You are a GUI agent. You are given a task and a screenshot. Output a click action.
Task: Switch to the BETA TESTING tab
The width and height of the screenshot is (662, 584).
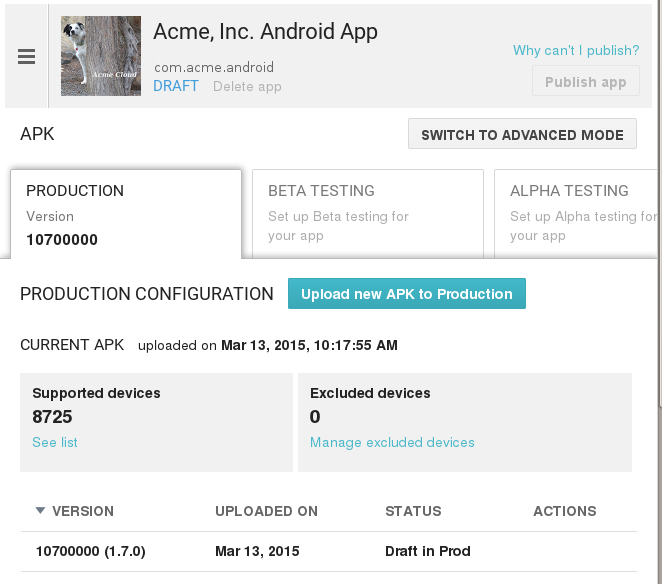click(x=367, y=213)
